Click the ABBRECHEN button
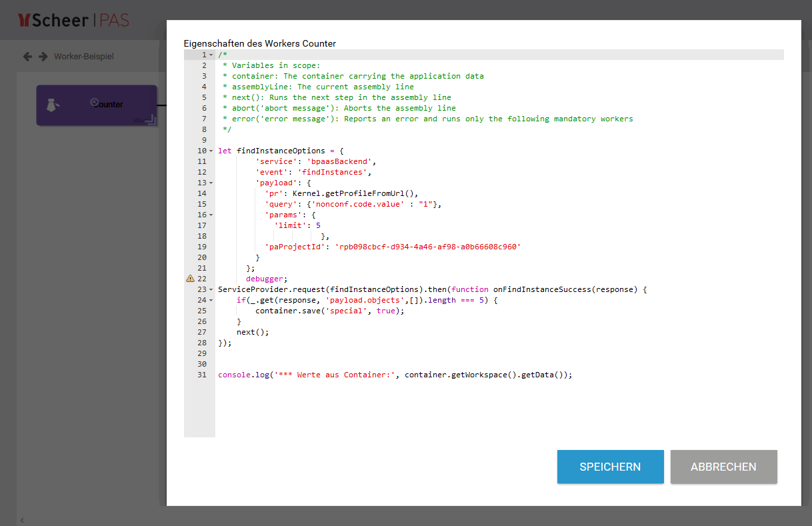This screenshot has height=526, width=812. pos(723,467)
